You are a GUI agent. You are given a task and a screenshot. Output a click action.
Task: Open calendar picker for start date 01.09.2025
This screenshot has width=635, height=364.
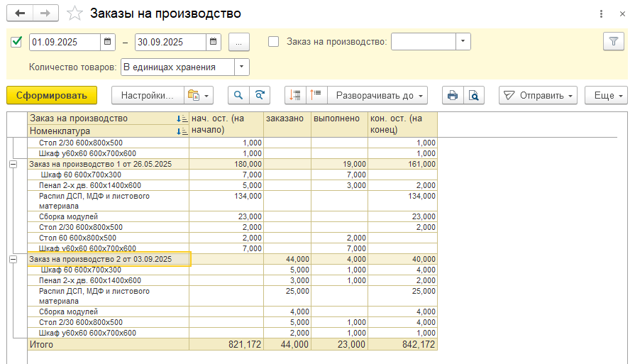108,42
